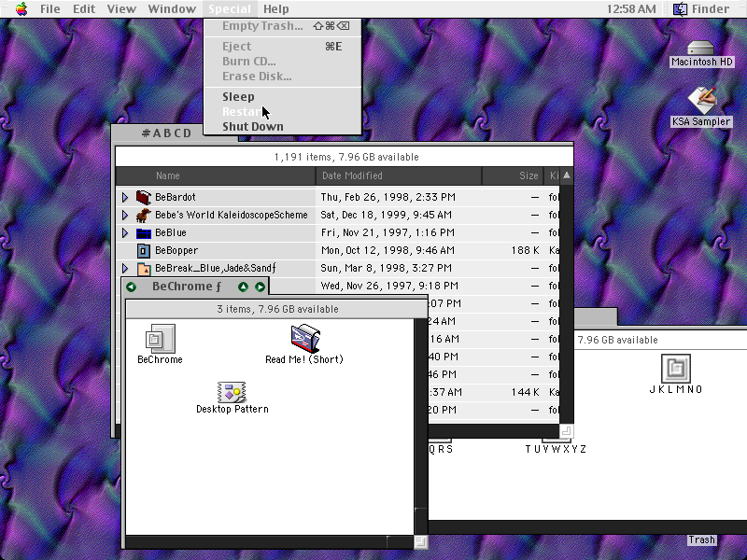This screenshot has height=560, width=747.
Task: Sort the list by Name column
Action: [216, 175]
